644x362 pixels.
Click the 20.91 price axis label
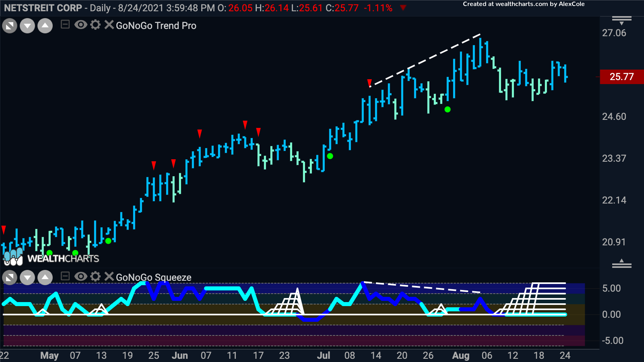614,242
